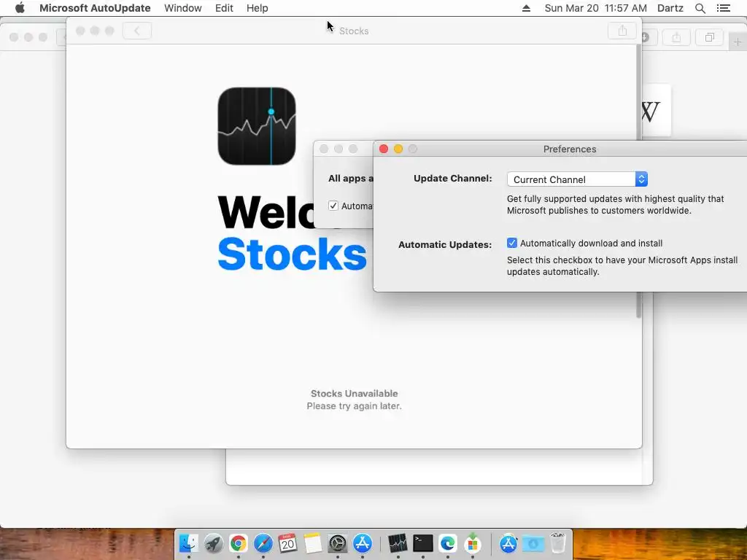The height and width of the screenshot is (560, 747).
Task: Open Notes from the Dock
Action: (312, 542)
